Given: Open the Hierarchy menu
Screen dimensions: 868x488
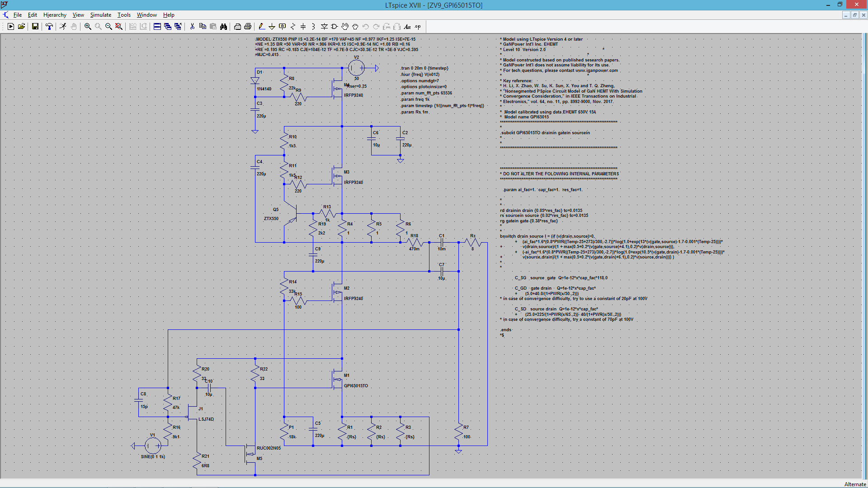Looking at the screenshot, I should click(x=55, y=15).
